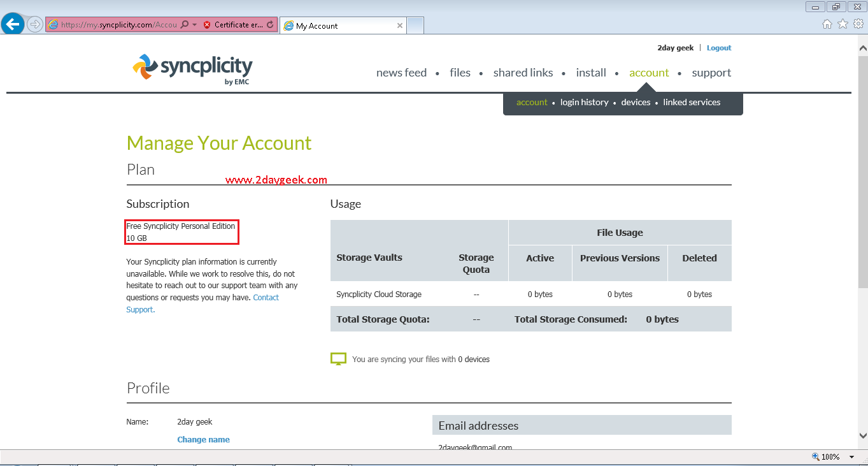The width and height of the screenshot is (868, 466).
Task: Open browser Tools gear icon
Action: click(858, 24)
